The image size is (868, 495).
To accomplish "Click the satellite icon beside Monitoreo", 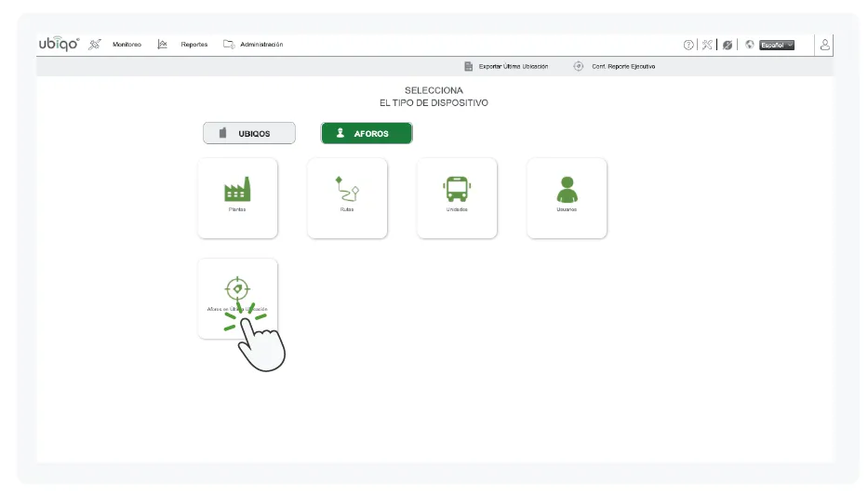I will pyautogui.click(x=95, y=45).
